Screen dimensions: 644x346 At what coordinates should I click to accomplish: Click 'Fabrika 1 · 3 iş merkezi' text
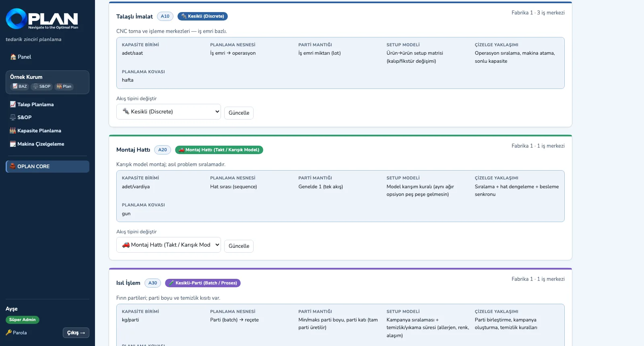point(538,12)
